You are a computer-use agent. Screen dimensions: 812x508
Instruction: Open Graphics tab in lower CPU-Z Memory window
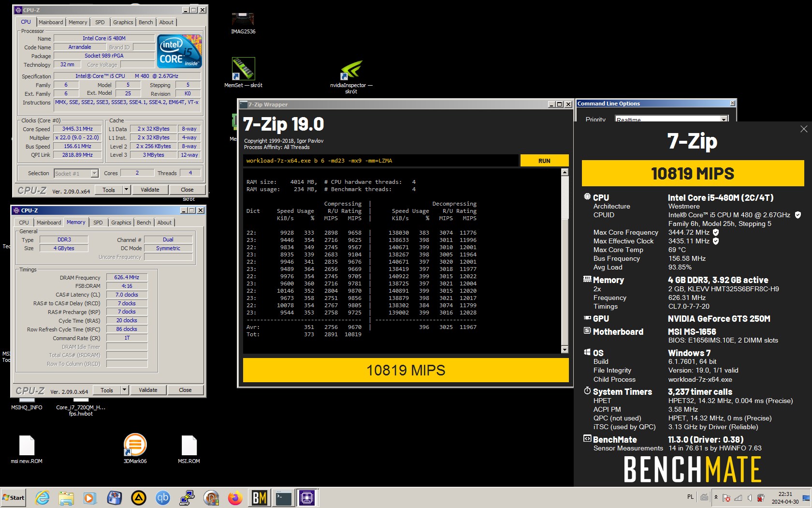[x=121, y=223]
